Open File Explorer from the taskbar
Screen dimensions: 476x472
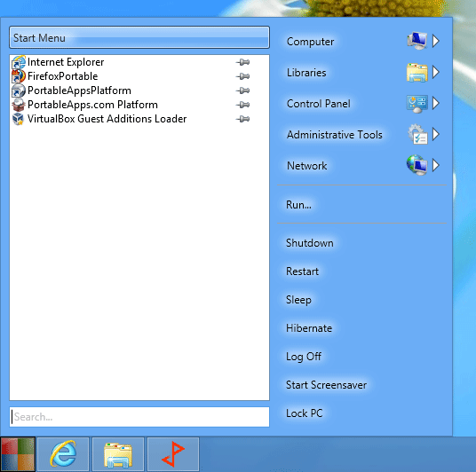tap(118, 454)
